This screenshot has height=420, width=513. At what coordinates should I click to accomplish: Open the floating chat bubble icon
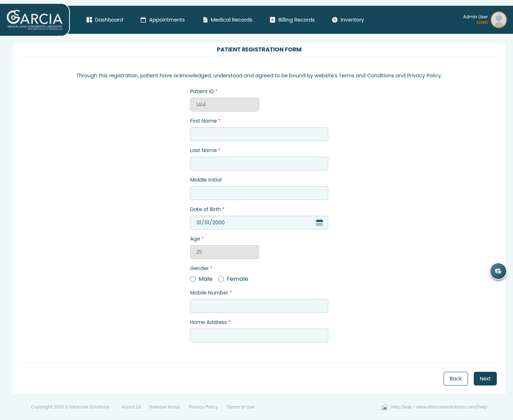tap(498, 271)
